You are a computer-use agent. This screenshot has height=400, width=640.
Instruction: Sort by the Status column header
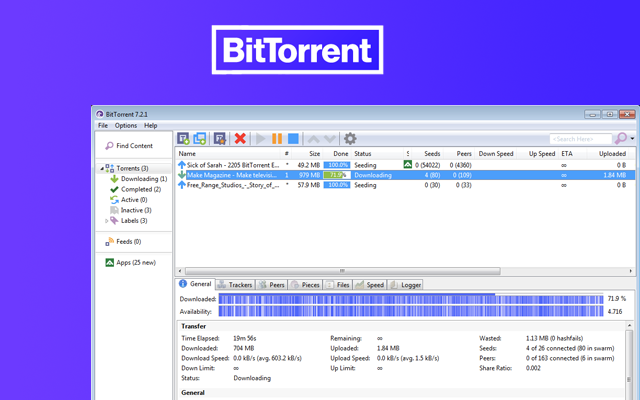[x=363, y=154]
